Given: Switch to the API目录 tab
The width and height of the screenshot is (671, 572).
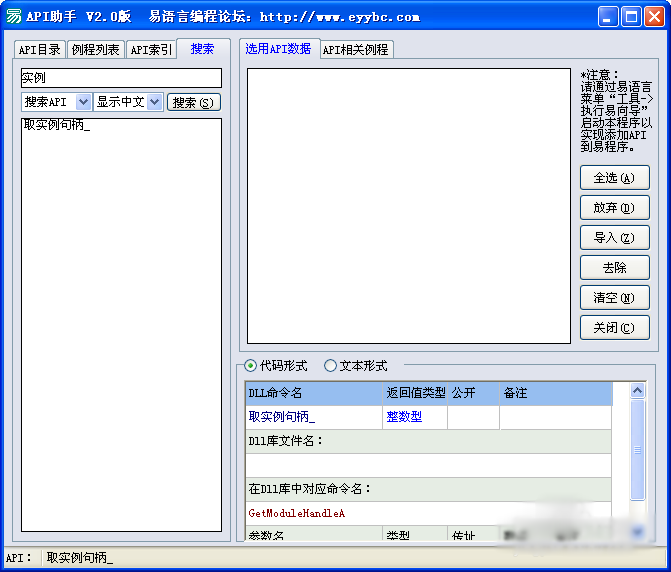Looking at the screenshot, I should pos(40,50).
